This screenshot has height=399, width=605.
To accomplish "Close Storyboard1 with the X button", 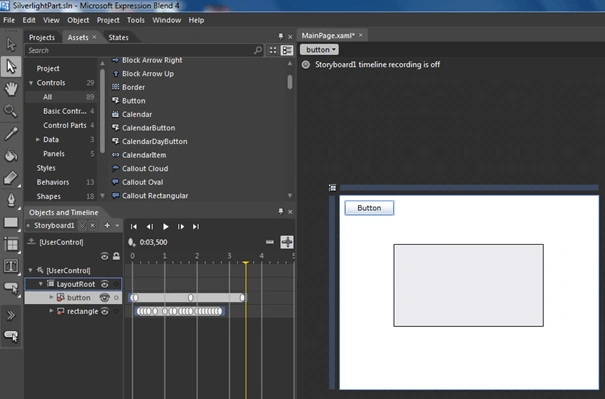I will click(93, 225).
